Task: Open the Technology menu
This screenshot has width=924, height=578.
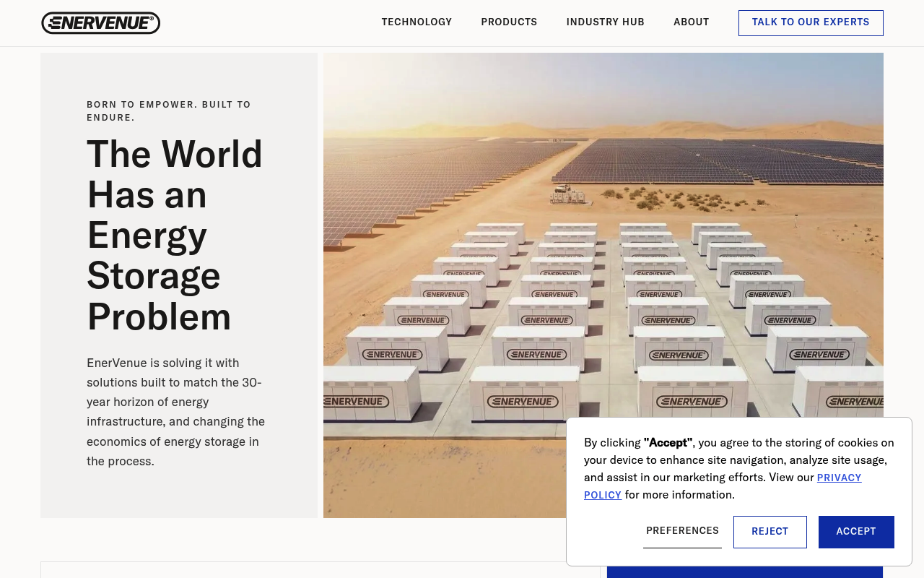Action: click(x=417, y=22)
